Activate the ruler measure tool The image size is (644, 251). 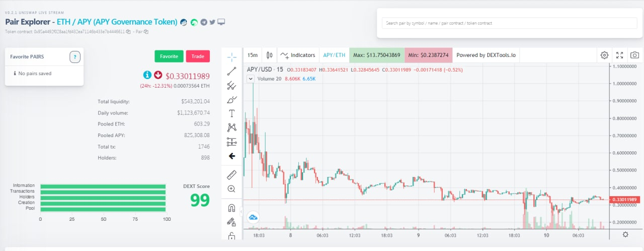pyautogui.click(x=232, y=175)
